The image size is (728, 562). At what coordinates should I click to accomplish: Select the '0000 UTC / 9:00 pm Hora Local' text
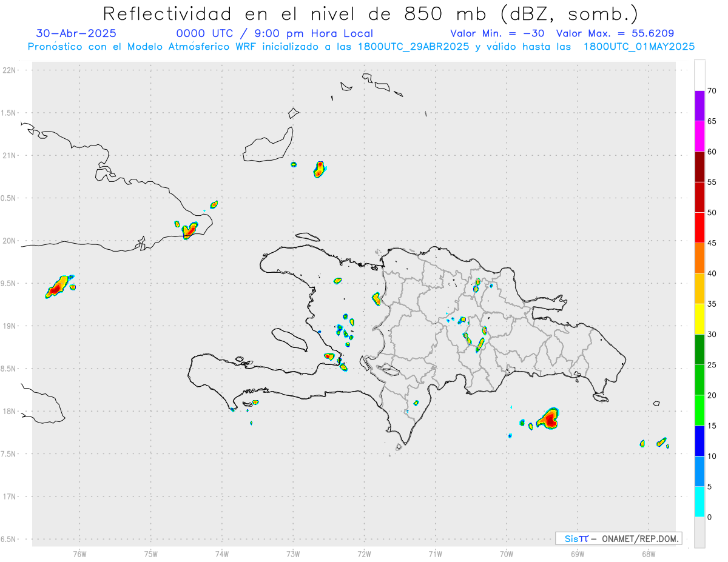[x=275, y=33]
